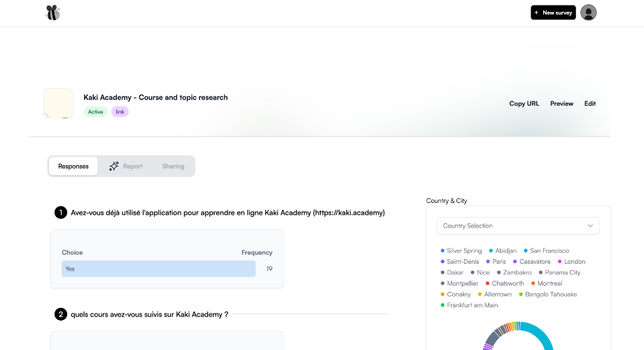Click Chatsworth in the legend
This screenshot has width=644, height=350.
[505, 283]
